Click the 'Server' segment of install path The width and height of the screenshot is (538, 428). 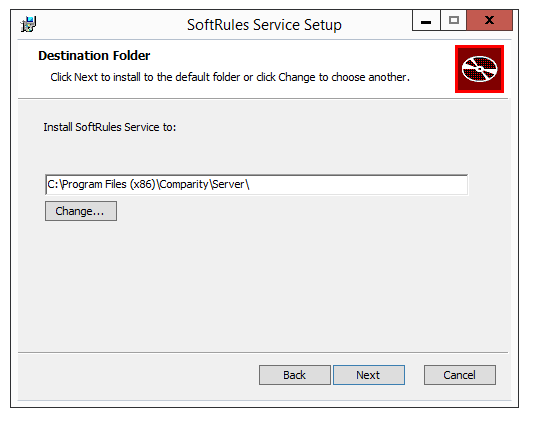[228, 184]
